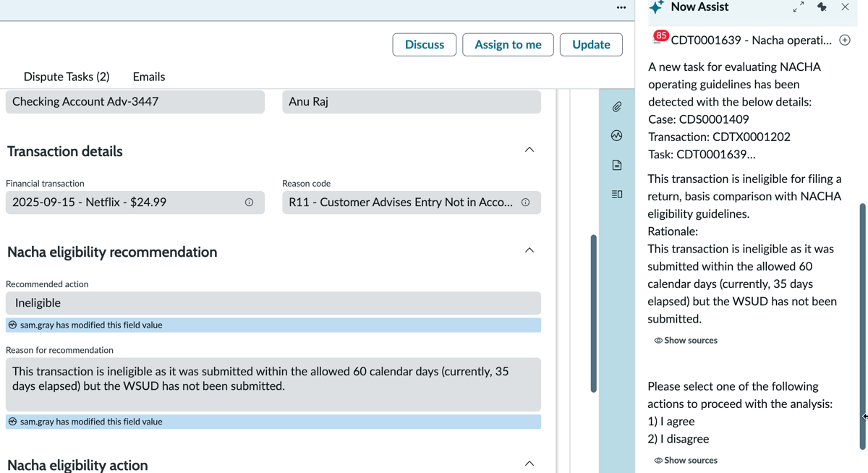Viewport: 868px width, 473px height.
Task: Click the Transaction details heading
Action: [x=65, y=151]
